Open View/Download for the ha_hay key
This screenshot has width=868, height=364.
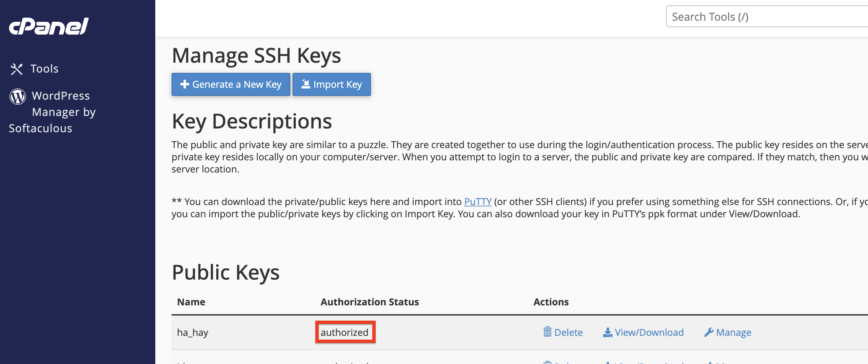pyautogui.click(x=649, y=332)
